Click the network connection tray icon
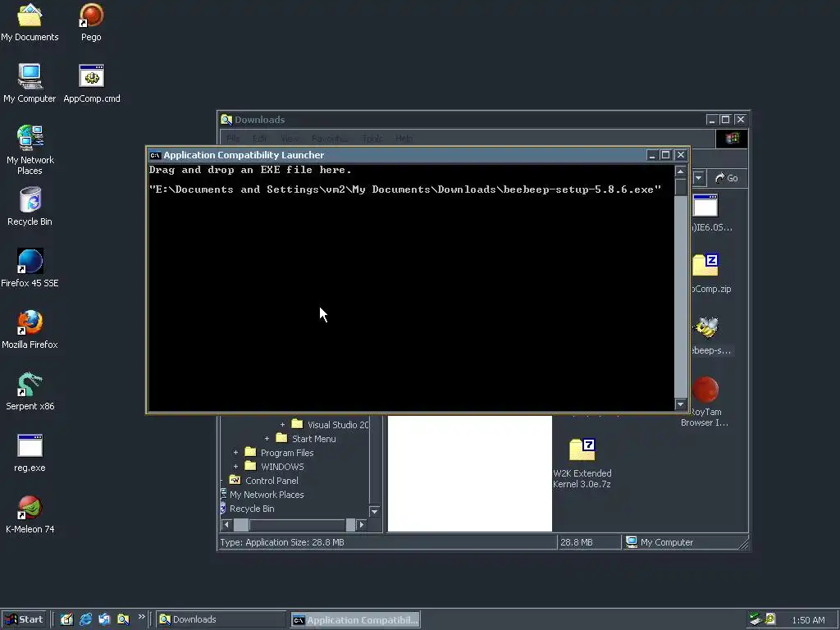The height and width of the screenshot is (630, 840). [x=756, y=619]
